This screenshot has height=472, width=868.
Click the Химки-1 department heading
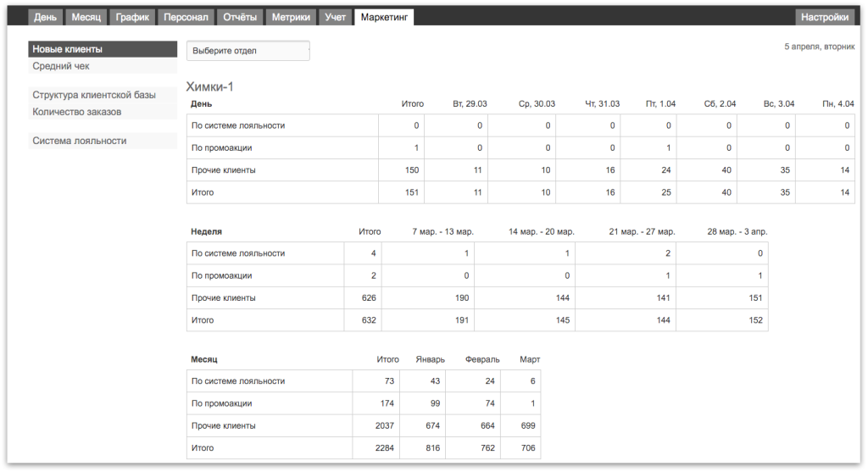[x=210, y=86]
